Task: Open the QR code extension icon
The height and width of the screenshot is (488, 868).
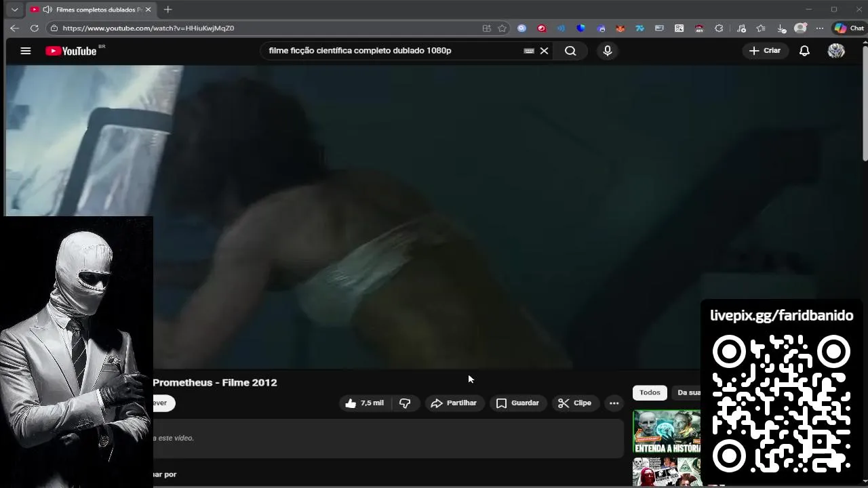Action: 679,28
